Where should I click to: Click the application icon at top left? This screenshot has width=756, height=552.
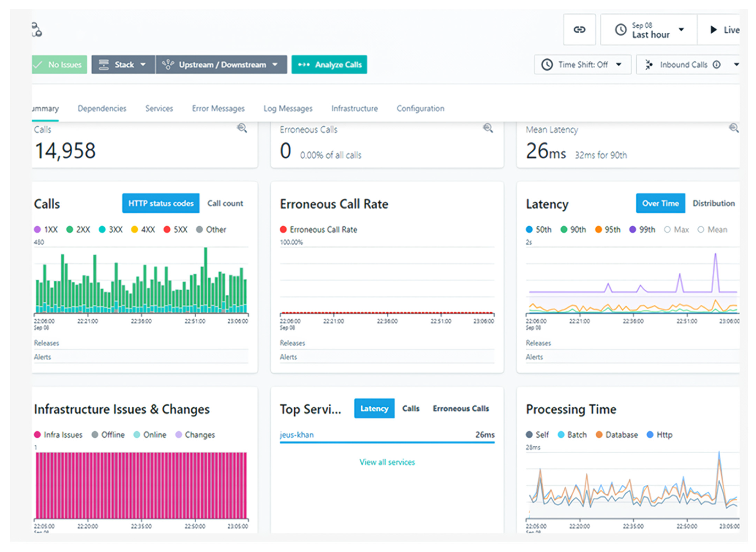(37, 30)
